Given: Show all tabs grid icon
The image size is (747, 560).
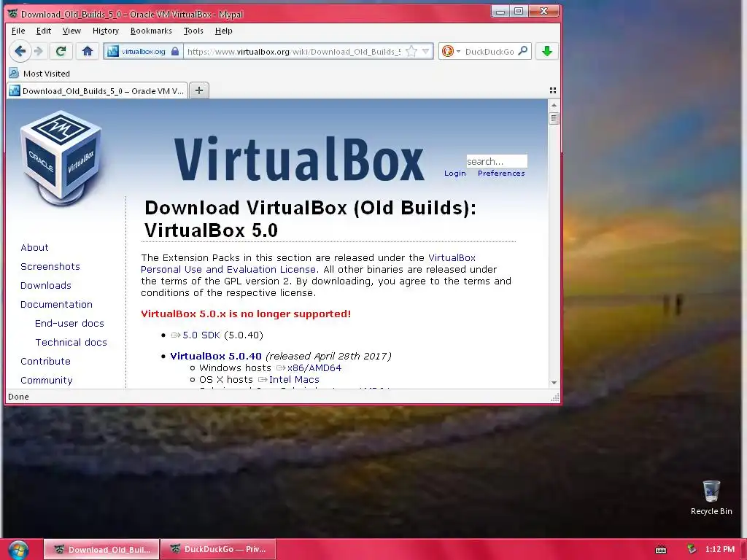Looking at the screenshot, I should pyautogui.click(x=553, y=90).
